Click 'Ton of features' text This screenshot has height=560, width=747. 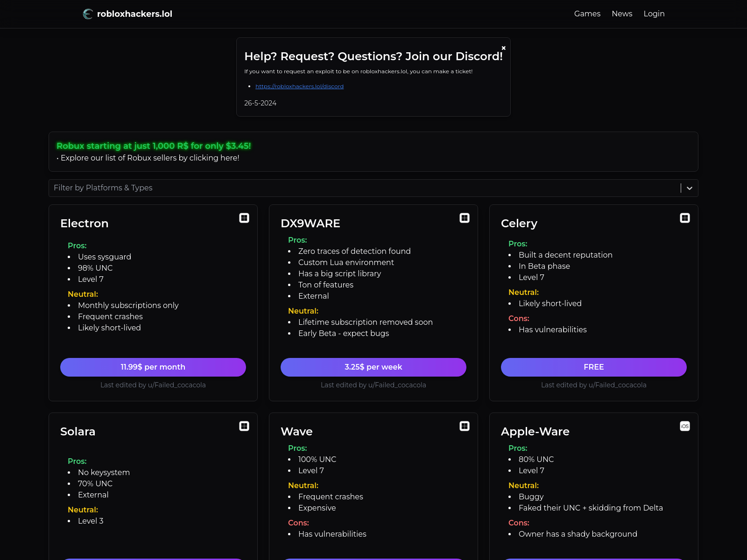click(x=326, y=285)
